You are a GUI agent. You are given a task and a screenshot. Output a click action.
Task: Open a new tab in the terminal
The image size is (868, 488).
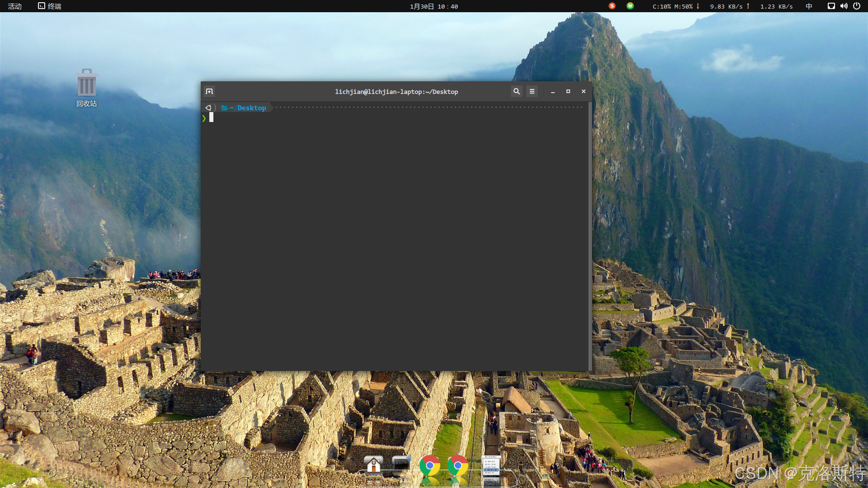(209, 91)
